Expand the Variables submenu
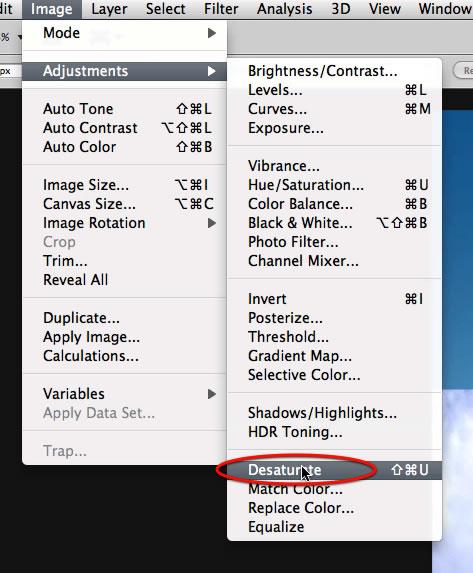This screenshot has width=473, height=573. pyautogui.click(x=124, y=394)
